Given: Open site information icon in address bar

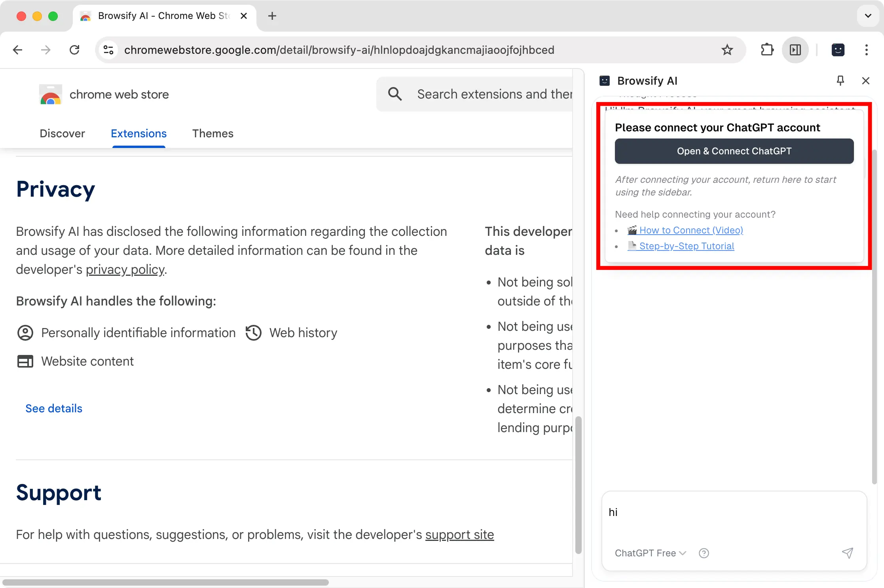Looking at the screenshot, I should pyautogui.click(x=108, y=50).
